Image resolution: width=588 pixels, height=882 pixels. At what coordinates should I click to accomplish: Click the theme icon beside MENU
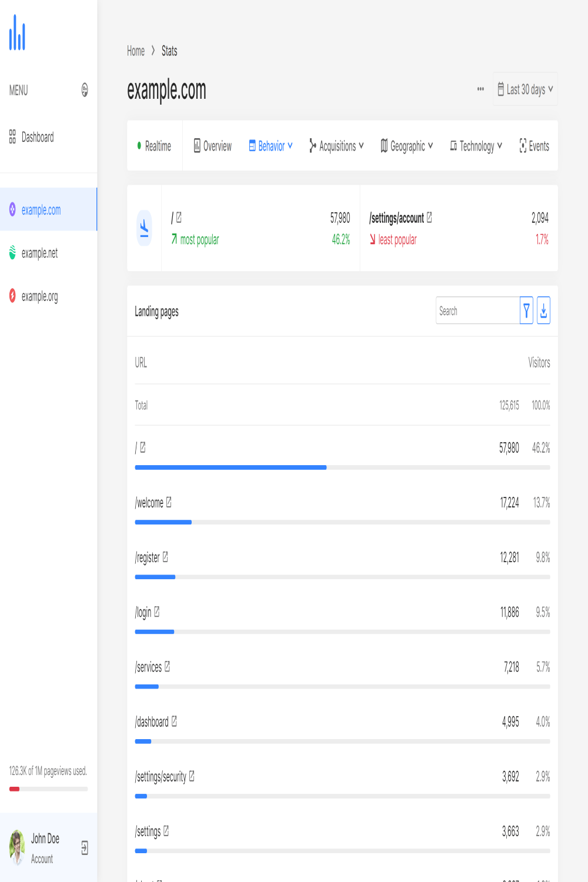tap(85, 90)
